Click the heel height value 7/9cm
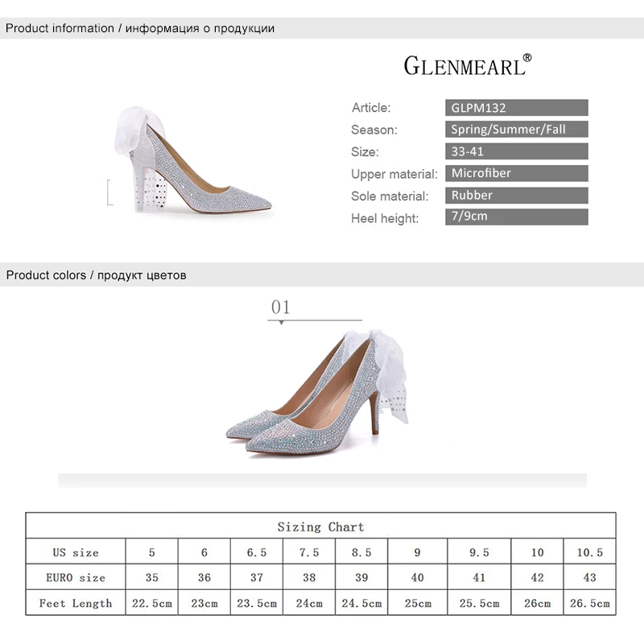Screen dimensions: 644x644 (517, 217)
